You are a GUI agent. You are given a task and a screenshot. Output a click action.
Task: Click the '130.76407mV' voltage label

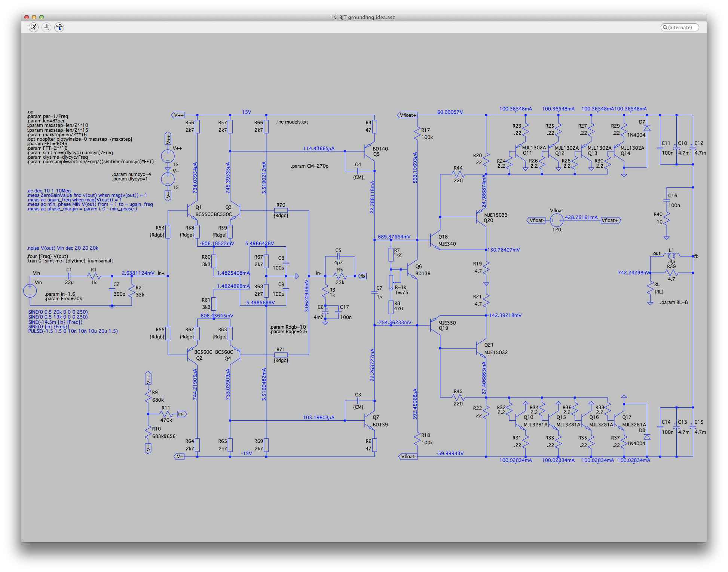point(504,250)
